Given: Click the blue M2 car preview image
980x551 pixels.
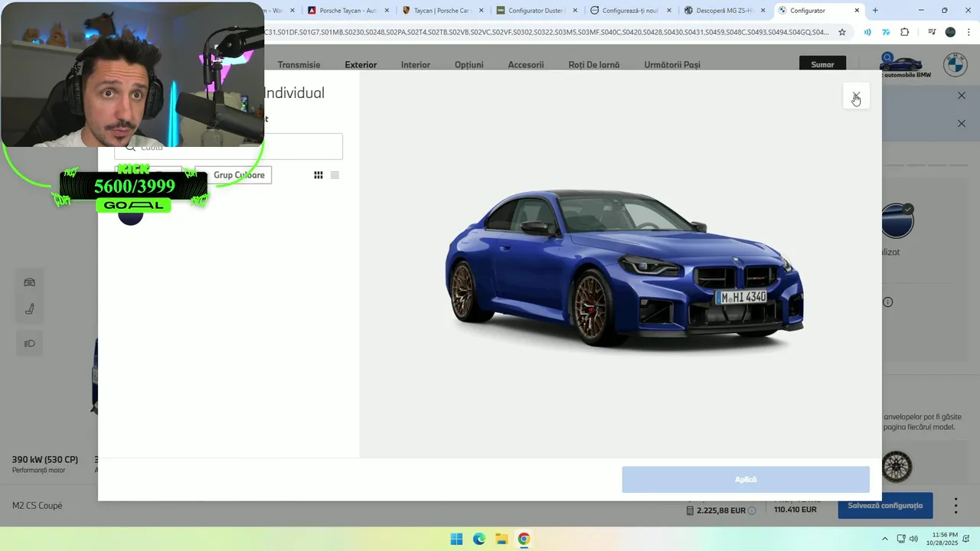Looking at the screenshot, I should [x=624, y=268].
